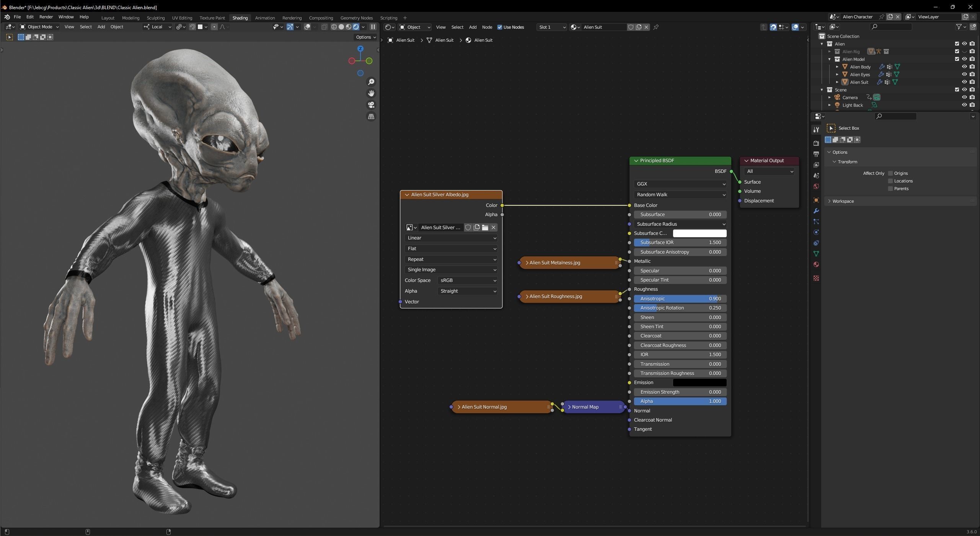Toggle the camera view icon in the viewport
Image resolution: width=980 pixels, height=536 pixels.
(371, 105)
